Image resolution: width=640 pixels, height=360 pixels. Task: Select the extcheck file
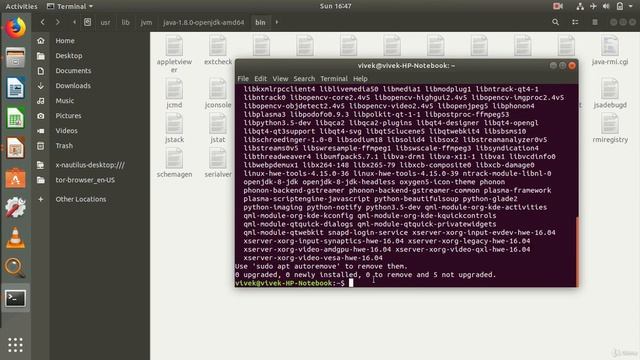pos(218,50)
